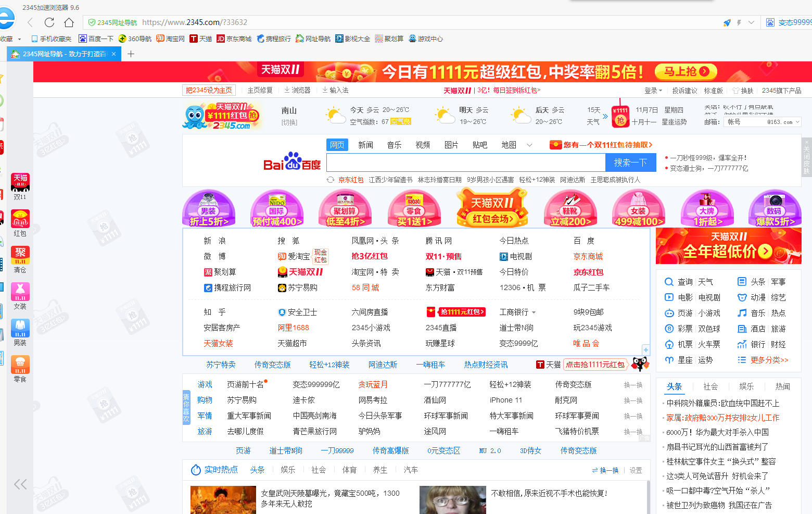Image resolution: width=812 pixels, height=514 pixels.
Task: Expand more Baidu search categories chevron
Action: 529,145
